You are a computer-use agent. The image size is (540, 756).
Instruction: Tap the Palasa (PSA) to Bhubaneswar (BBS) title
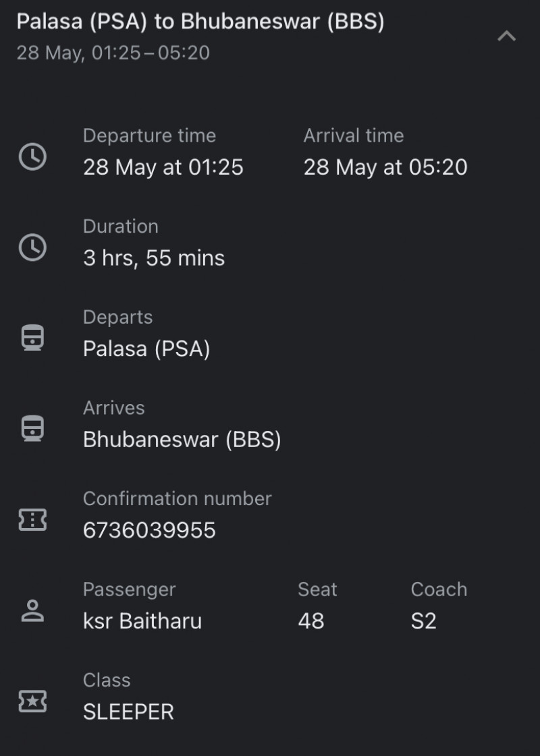[x=200, y=22]
